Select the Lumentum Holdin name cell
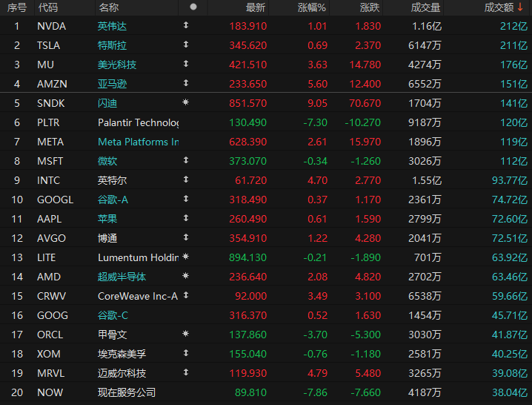 (139, 257)
